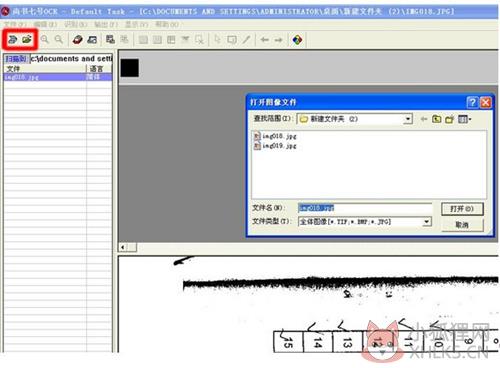This screenshot has width=500, height=368.
Task: Select the red eraser tool icon
Action: [77, 40]
